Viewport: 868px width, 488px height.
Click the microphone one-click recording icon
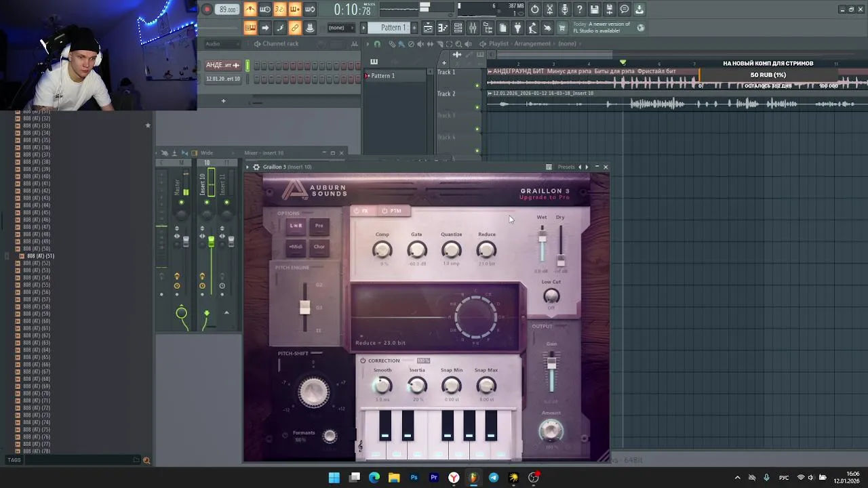(565, 9)
